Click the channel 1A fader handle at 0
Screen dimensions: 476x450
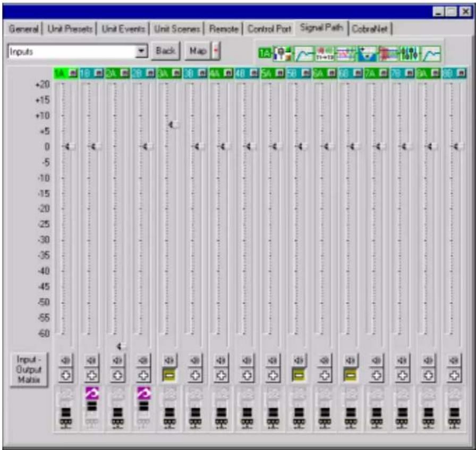(70, 147)
